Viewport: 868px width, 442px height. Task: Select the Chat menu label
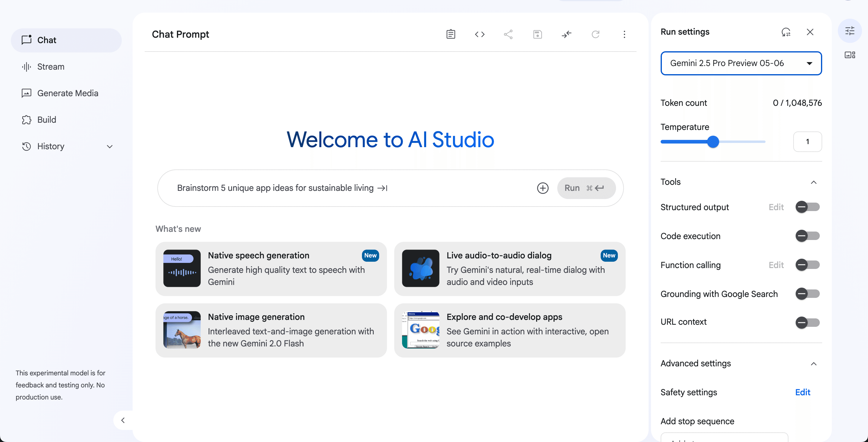pyautogui.click(x=47, y=40)
